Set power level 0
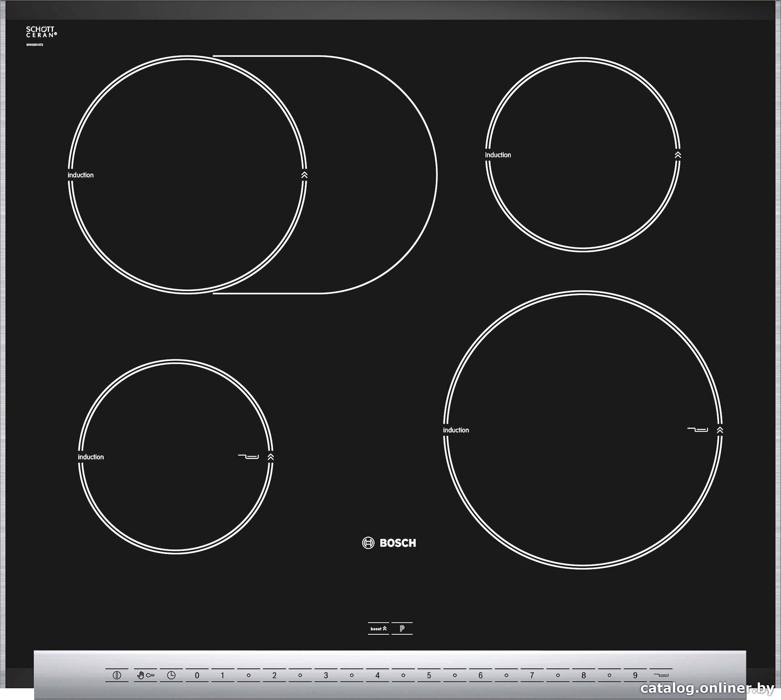 pyautogui.click(x=197, y=675)
